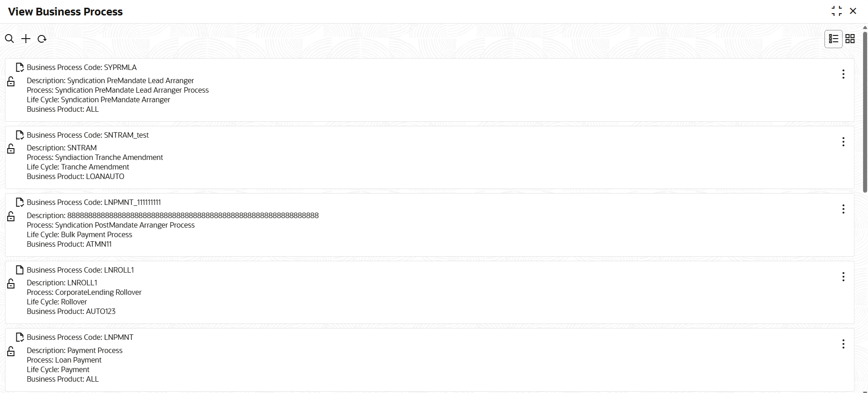Click the View Business Process title
This screenshot has height=393, width=868.
65,11
